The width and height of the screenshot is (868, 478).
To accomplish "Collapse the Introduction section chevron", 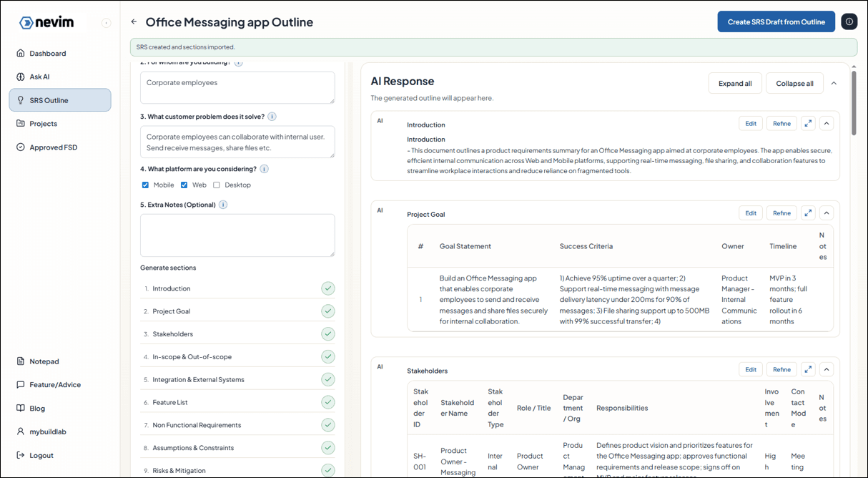I will click(827, 124).
